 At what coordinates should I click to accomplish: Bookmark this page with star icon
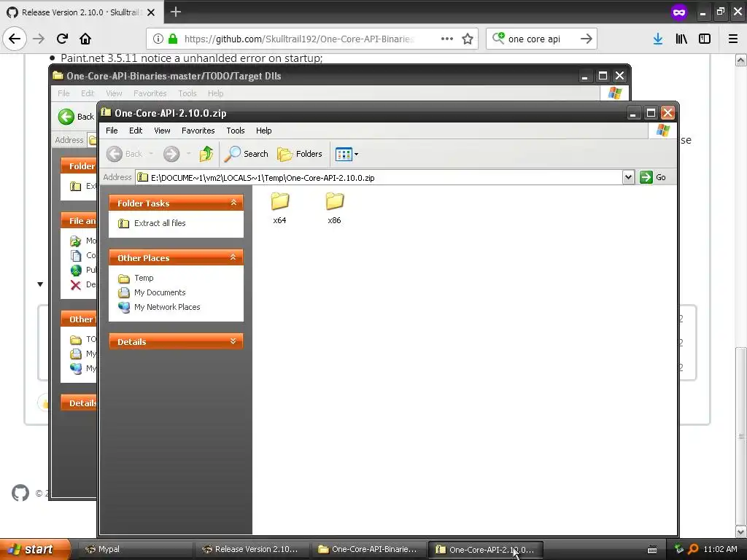[x=468, y=39]
